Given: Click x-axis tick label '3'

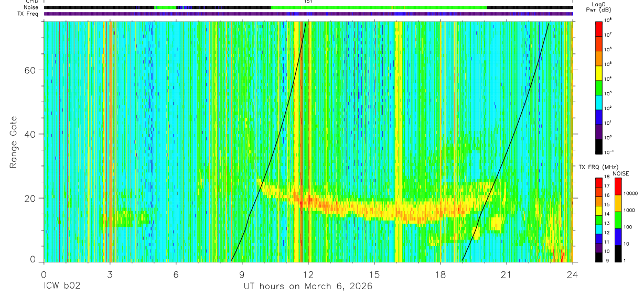Looking at the screenshot, I should tap(110, 274).
